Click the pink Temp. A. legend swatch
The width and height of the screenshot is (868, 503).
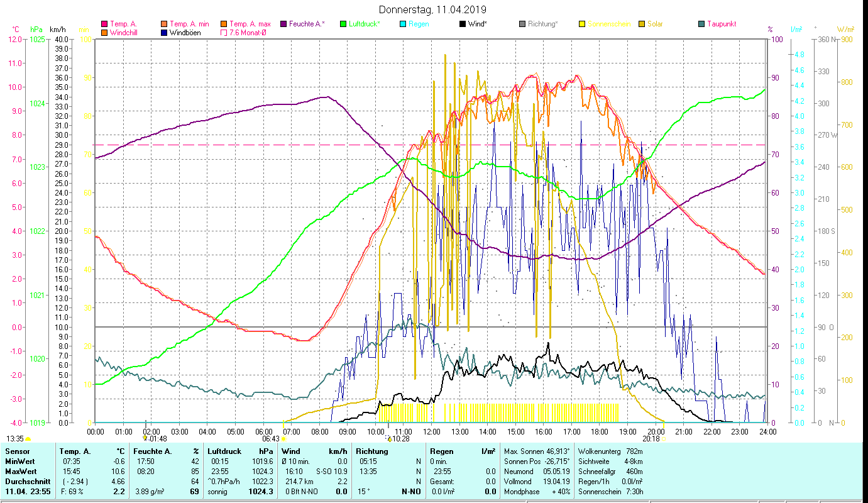click(105, 24)
